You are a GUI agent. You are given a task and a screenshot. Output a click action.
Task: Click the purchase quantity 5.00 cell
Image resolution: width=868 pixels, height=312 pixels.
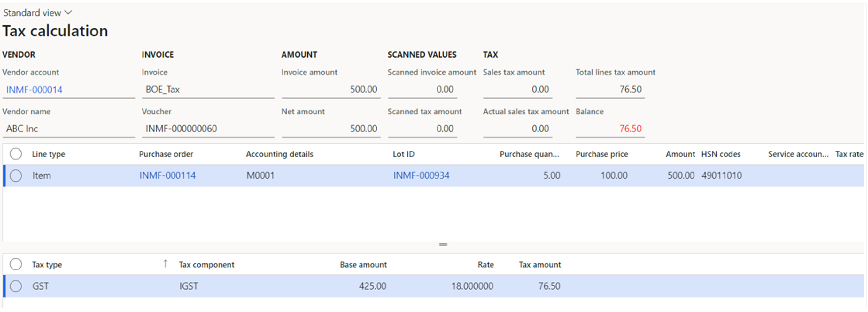click(552, 175)
